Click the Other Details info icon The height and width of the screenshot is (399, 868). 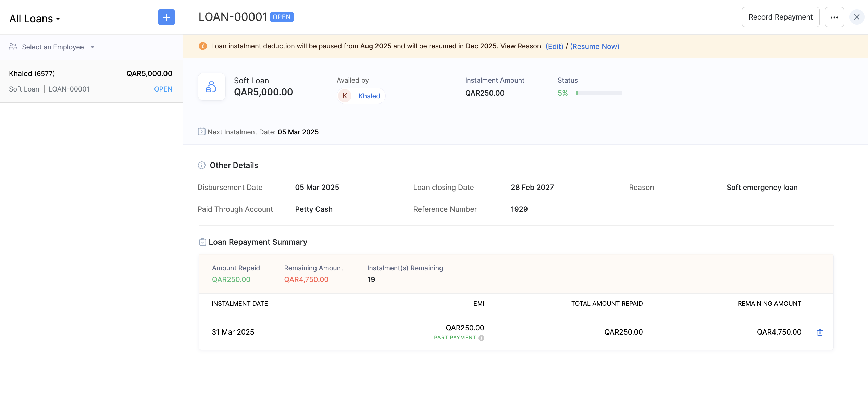click(201, 165)
